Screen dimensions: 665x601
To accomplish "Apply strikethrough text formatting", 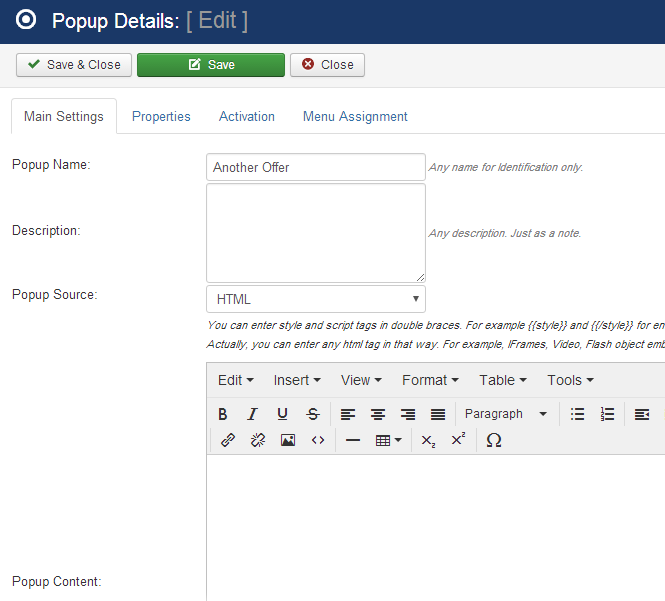I will 313,414.
